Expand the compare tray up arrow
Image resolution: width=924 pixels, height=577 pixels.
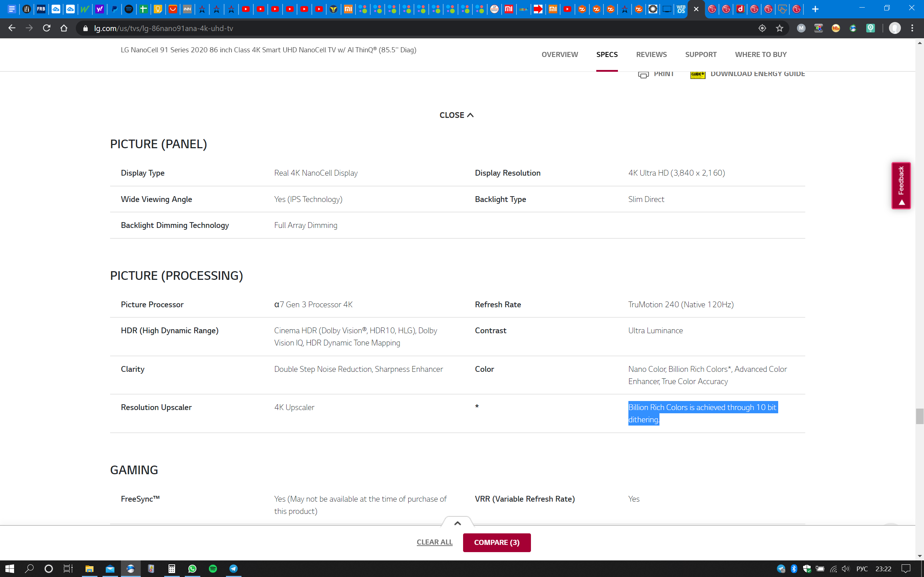click(x=457, y=523)
